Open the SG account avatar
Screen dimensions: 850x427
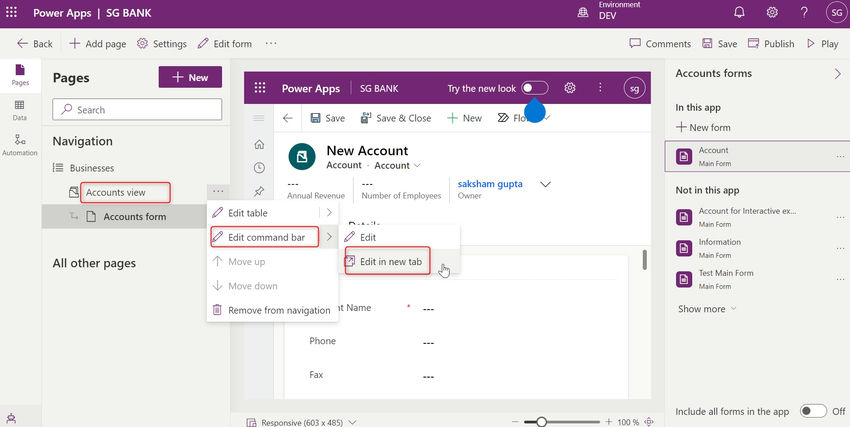pos(836,13)
